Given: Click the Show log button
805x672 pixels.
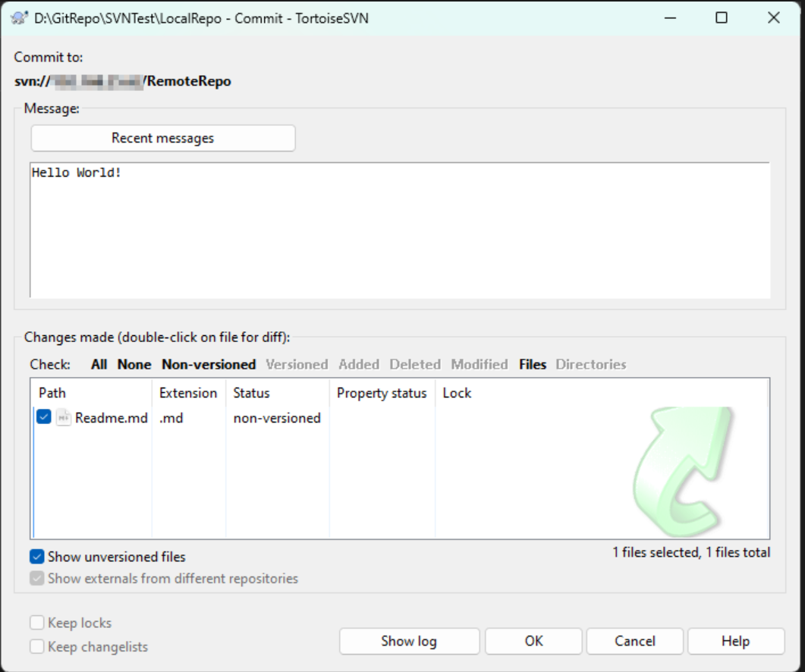Looking at the screenshot, I should point(409,641).
